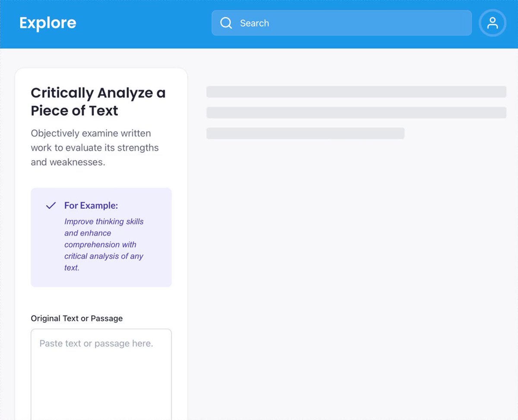Screen dimensions: 518x420
Task: Click the second loading placeholder bar
Action: tap(356, 113)
